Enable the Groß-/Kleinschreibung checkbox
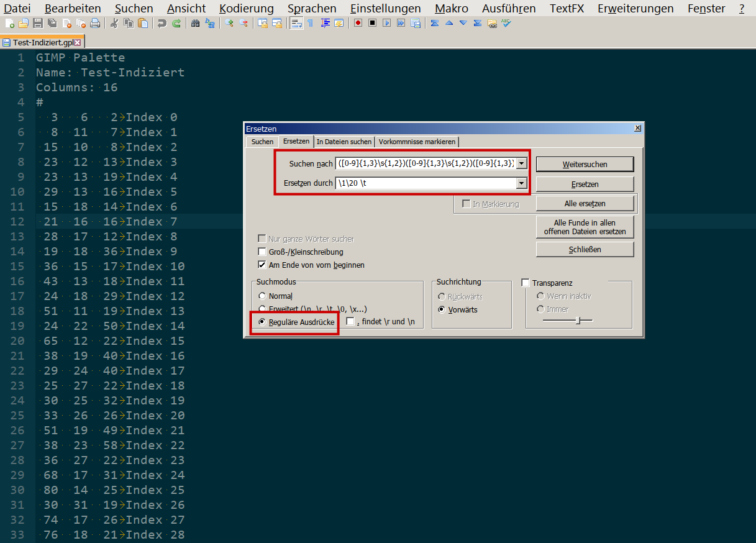 tap(262, 252)
